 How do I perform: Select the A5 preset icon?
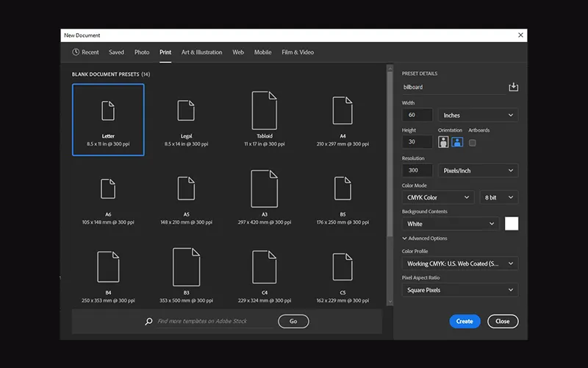186,188
